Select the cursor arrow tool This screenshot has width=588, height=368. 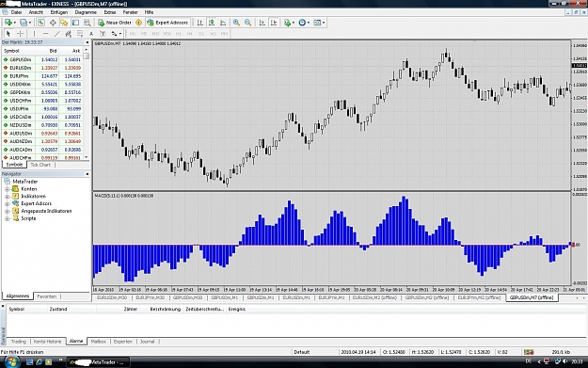coord(8,34)
